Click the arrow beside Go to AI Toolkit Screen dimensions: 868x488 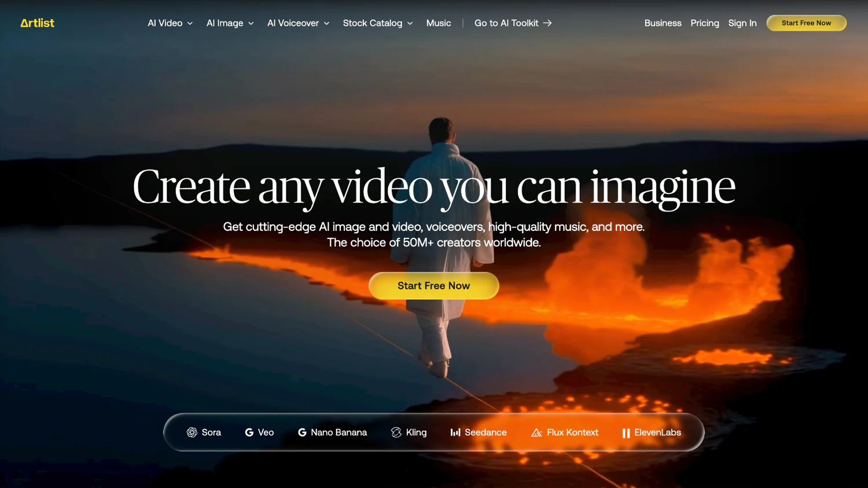(x=547, y=23)
